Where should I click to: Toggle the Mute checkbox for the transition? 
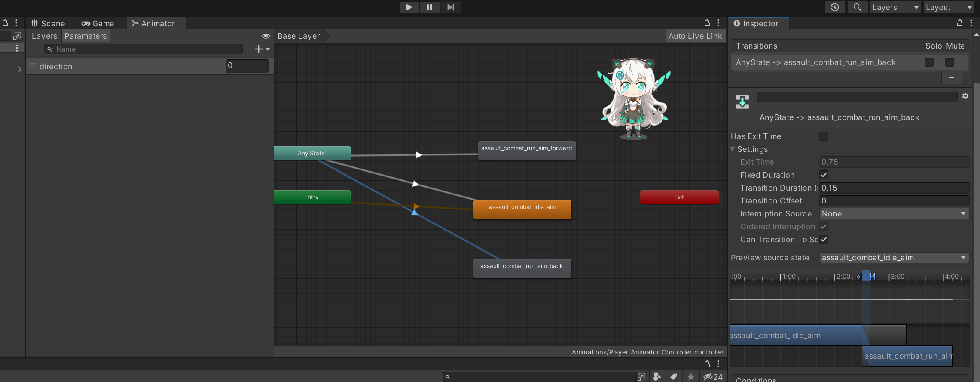949,62
